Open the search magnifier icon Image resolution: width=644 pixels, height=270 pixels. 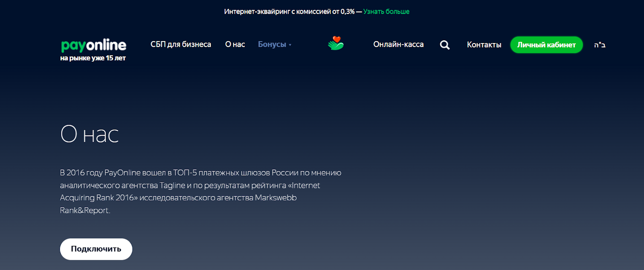(444, 45)
